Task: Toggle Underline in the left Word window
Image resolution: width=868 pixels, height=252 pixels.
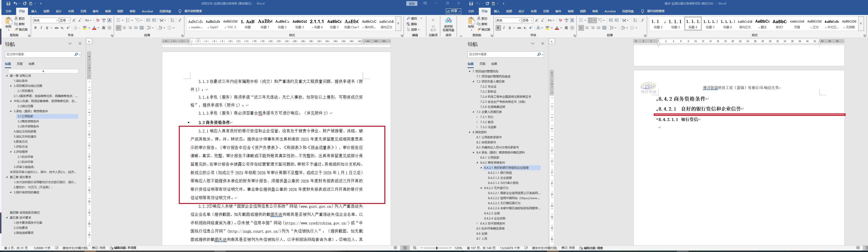Action: click(47, 28)
